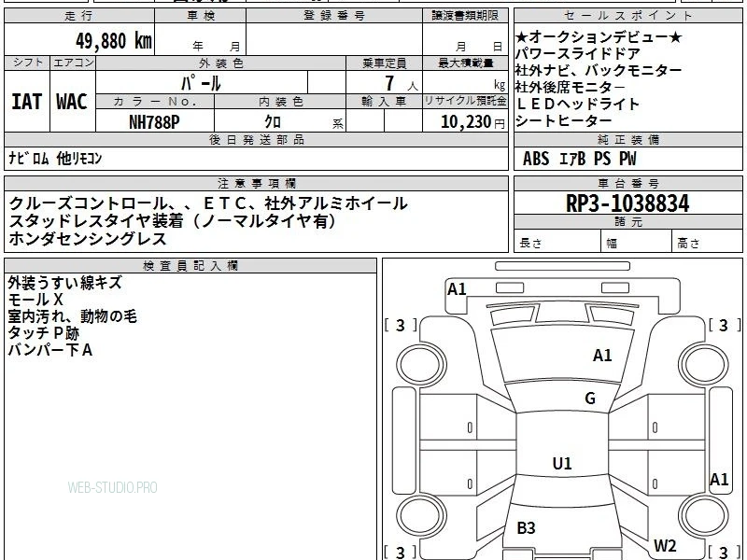This screenshot has width=747, height=560.
Task: Click the 最大積載量 header
Action: pos(465,63)
